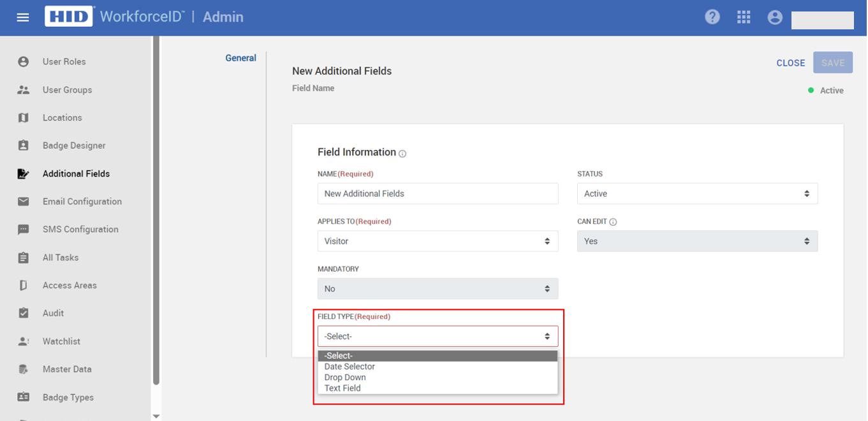This screenshot has width=868, height=421.
Task: Click the Master Data database icon
Action: tap(24, 369)
